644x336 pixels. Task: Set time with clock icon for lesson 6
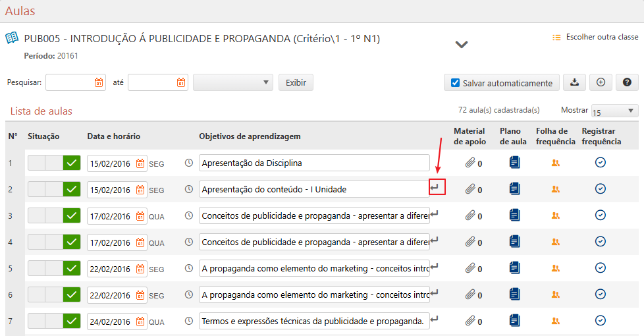click(189, 294)
